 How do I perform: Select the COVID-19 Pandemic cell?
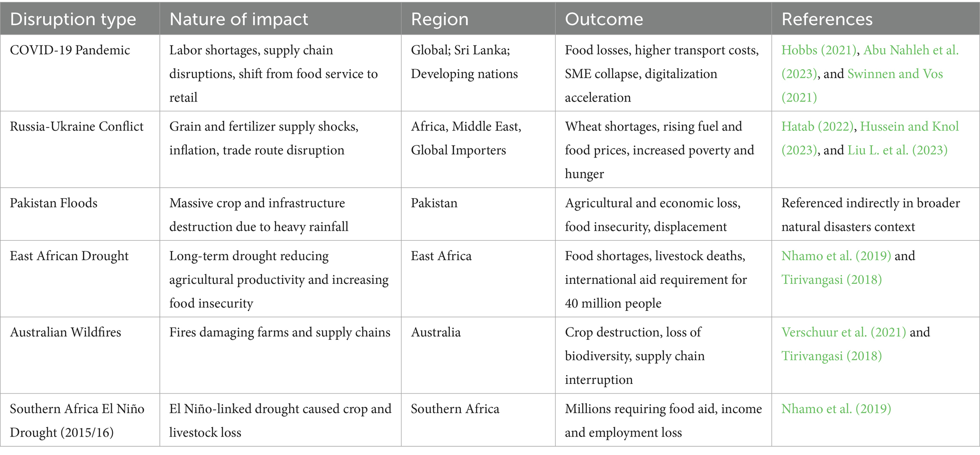click(70, 50)
